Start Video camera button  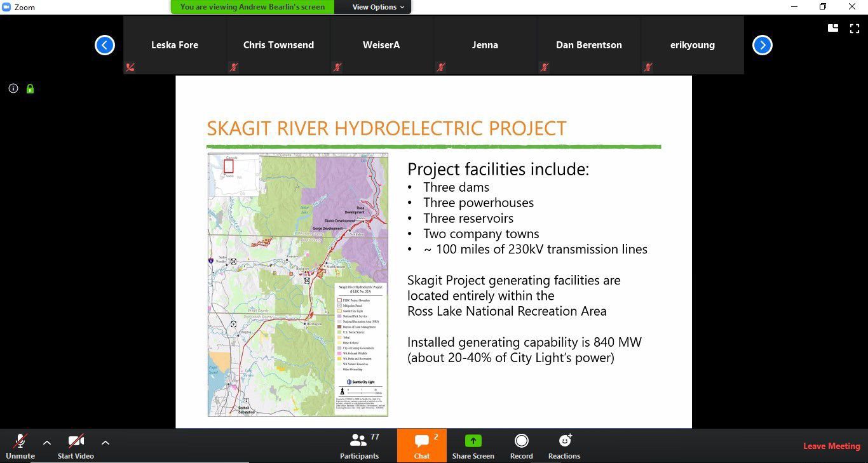click(x=76, y=446)
